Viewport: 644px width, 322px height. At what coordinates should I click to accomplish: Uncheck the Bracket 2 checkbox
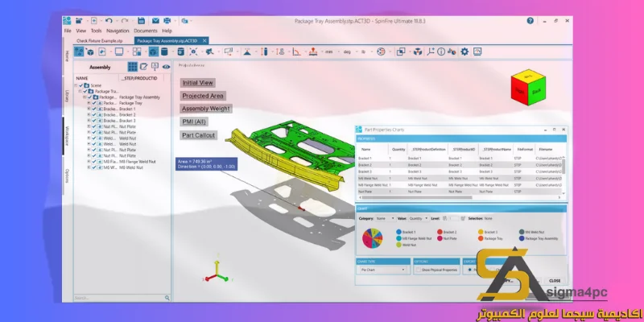(x=94, y=115)
